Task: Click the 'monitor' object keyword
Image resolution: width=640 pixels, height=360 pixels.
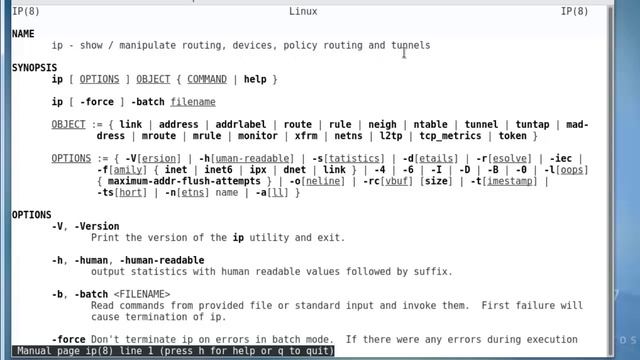Action: (x=258, y=136)
